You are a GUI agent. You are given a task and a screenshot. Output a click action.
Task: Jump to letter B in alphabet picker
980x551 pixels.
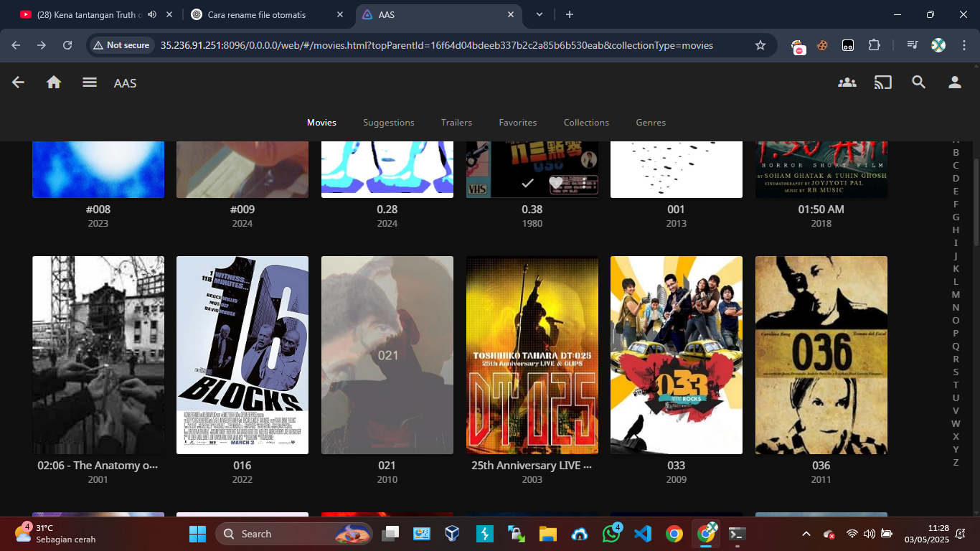point(956,152)
